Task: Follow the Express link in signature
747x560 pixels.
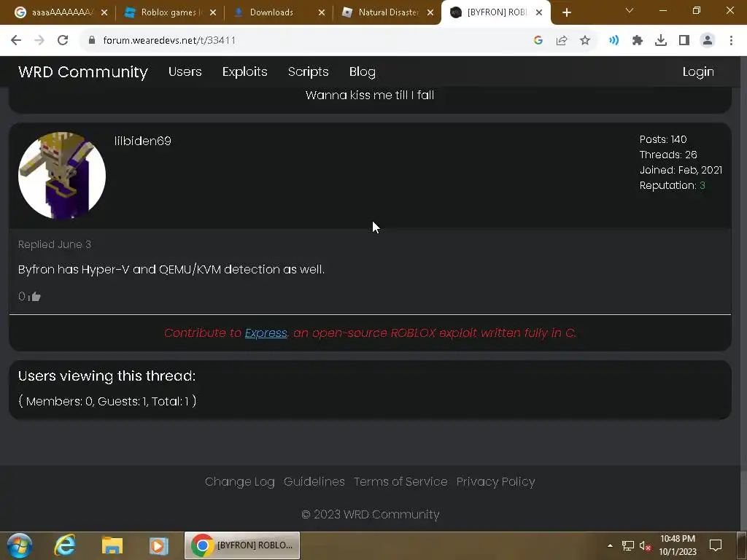Action: point(266,332)
